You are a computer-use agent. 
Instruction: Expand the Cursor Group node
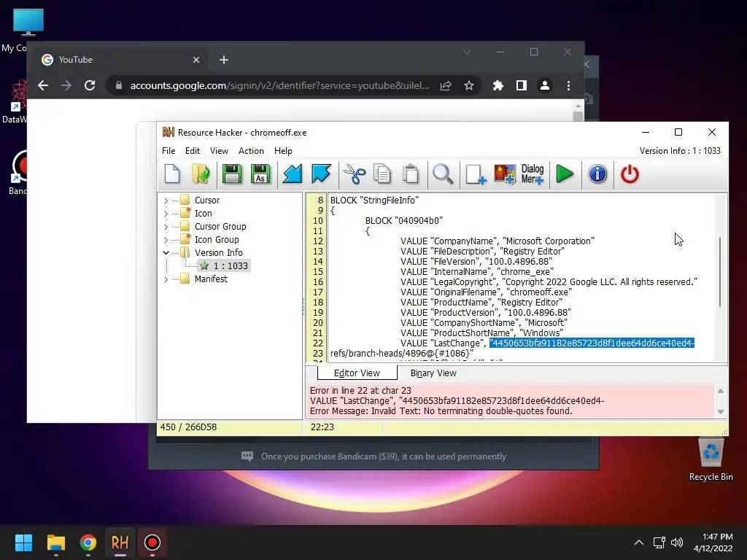pyautogui.click(x=166, y=227)
